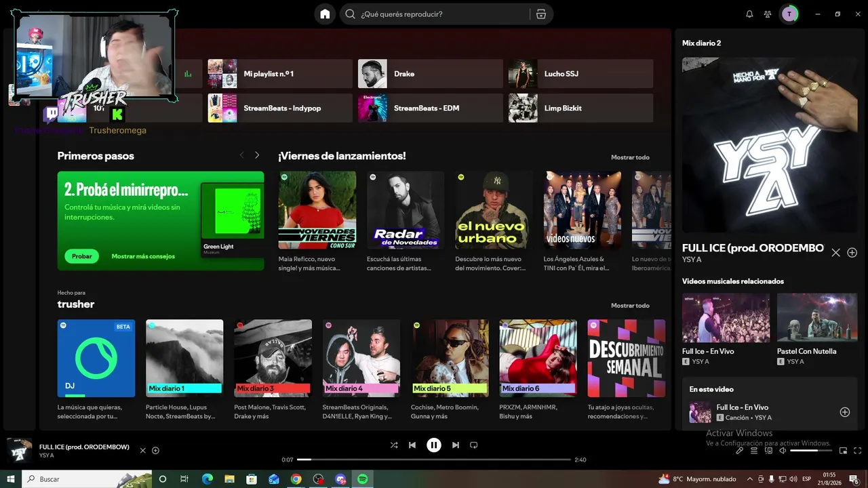Screen dimensions: 868x488
Task: Seek within the song progress bar
Action: point(434,460)
